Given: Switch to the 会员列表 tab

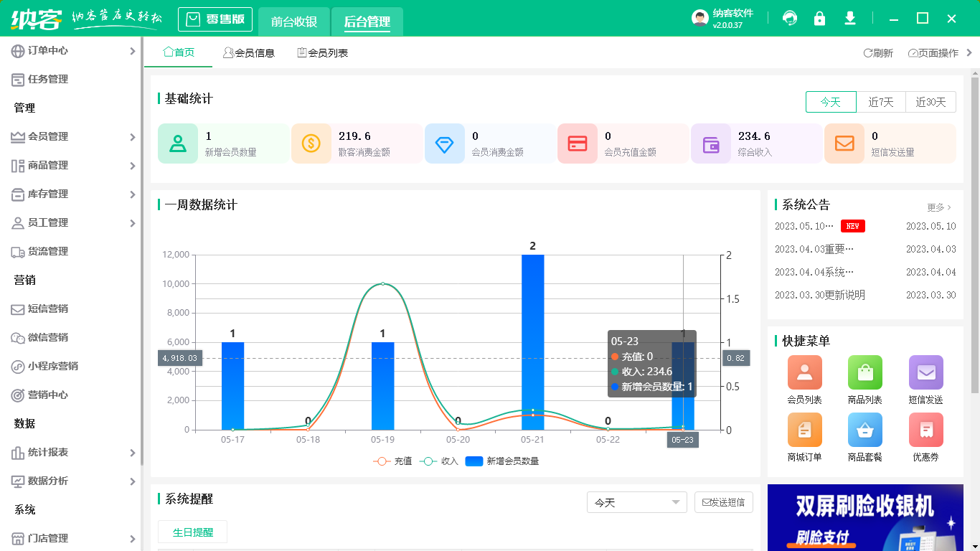Looking at the screenshot, I should click(323, 52).
